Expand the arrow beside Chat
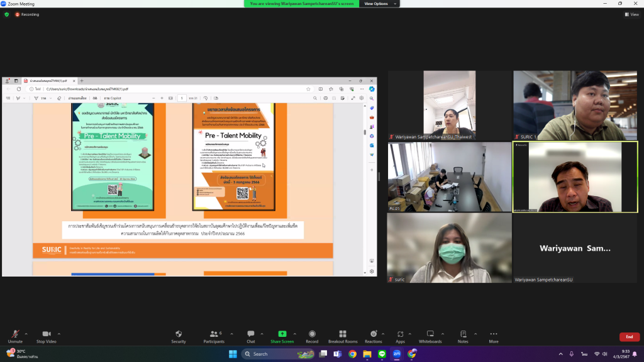This screenshot has height=362, width=644. (x=262, y=334)
